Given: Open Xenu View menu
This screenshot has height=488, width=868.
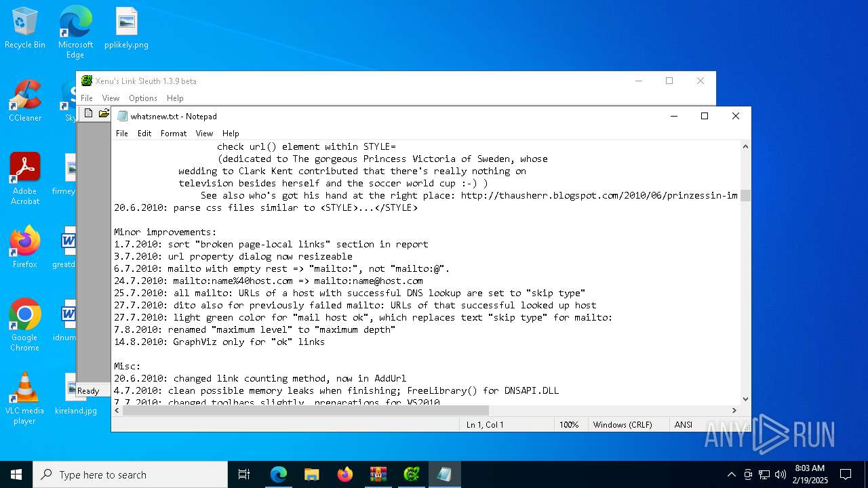Looking at the screenshot, I should tap(111, 98).
